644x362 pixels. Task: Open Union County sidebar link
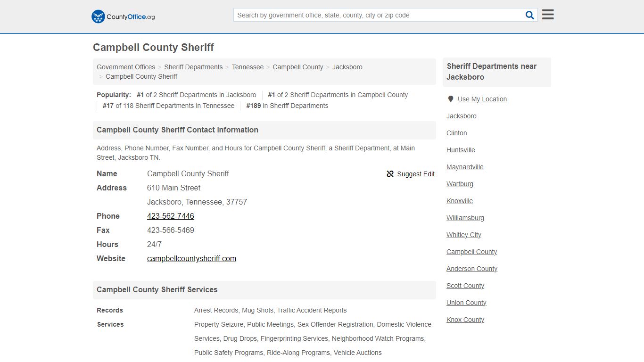pos(466,303)
